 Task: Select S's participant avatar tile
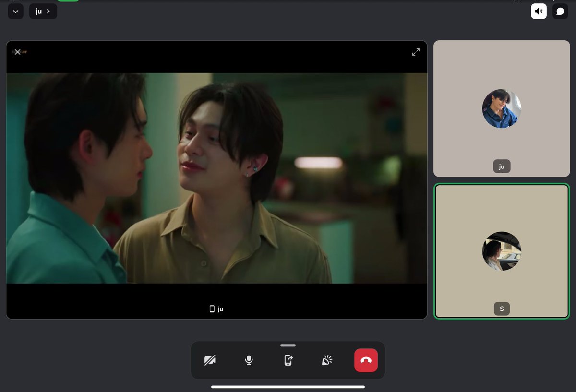[502, 251]
